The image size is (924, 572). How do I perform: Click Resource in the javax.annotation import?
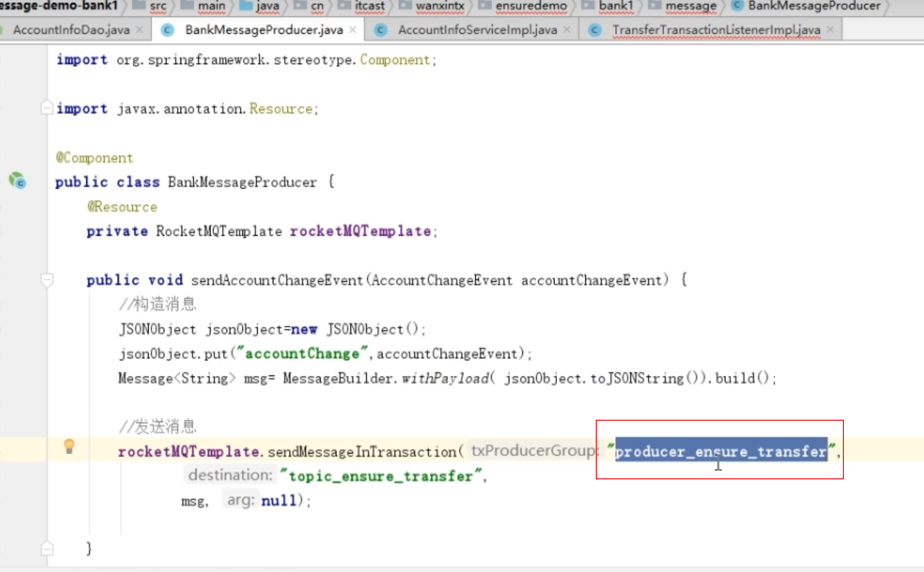tap(281, 108)
